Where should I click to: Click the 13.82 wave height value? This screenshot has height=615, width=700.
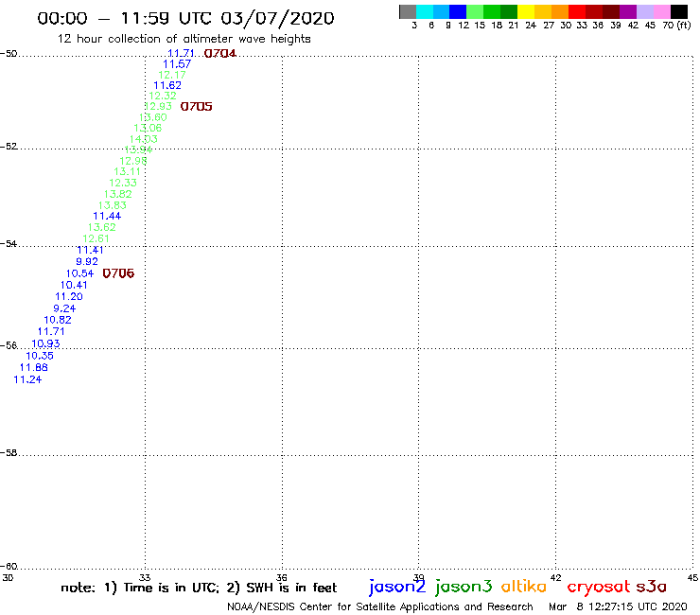tap(118, 194)
